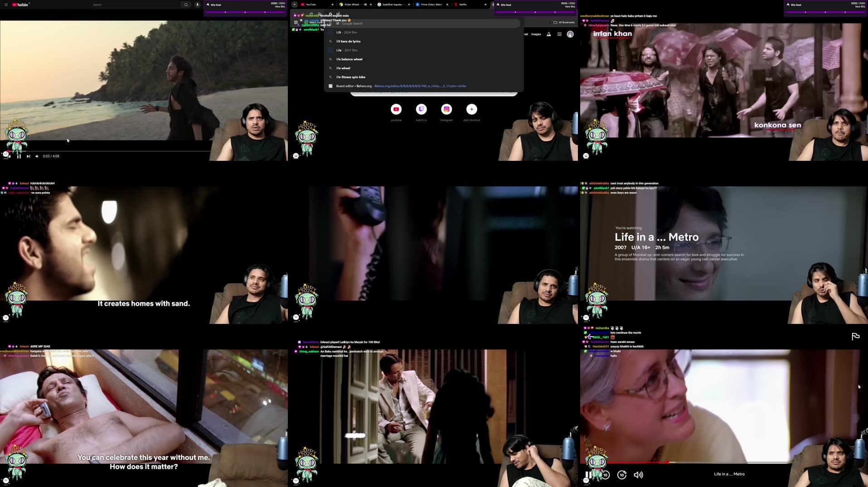Viewport: 868px width, 487px height.
Task: Open the Google Images link
Action: click(x=536, y=34)
